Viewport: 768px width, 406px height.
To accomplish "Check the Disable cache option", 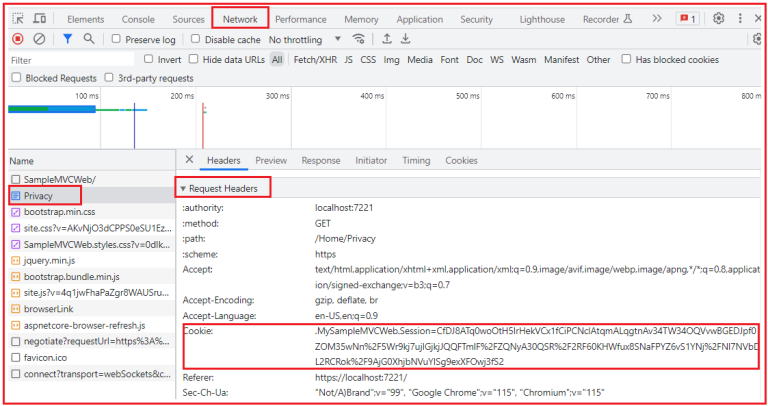I will coord(196,39).
